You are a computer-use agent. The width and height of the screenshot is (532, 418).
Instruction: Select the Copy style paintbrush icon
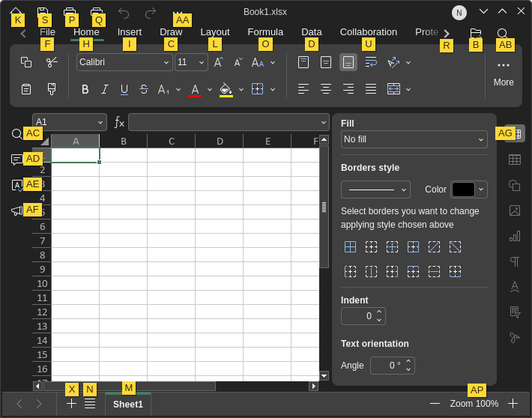[52, 89]
